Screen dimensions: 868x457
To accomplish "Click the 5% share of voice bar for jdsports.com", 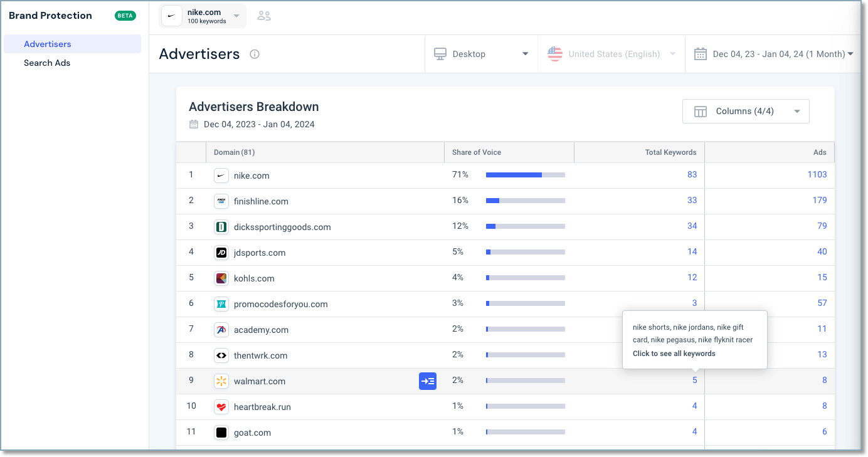I will pyautogui.click(x=525, y=252).
